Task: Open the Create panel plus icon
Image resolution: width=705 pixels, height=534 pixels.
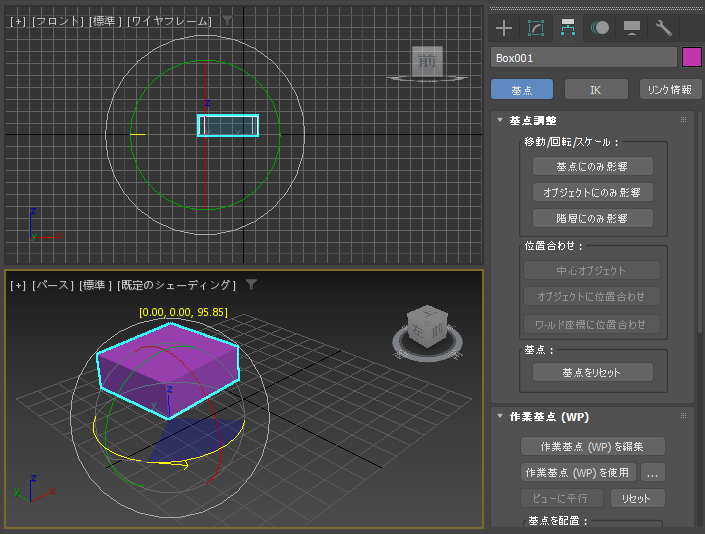Action: (x=504, y=28)
